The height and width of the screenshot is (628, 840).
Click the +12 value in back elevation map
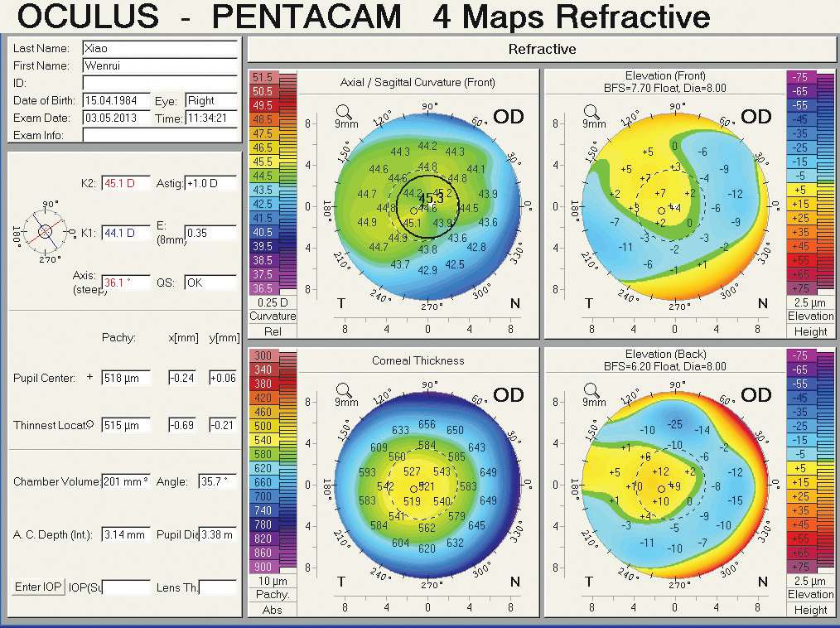660,471
